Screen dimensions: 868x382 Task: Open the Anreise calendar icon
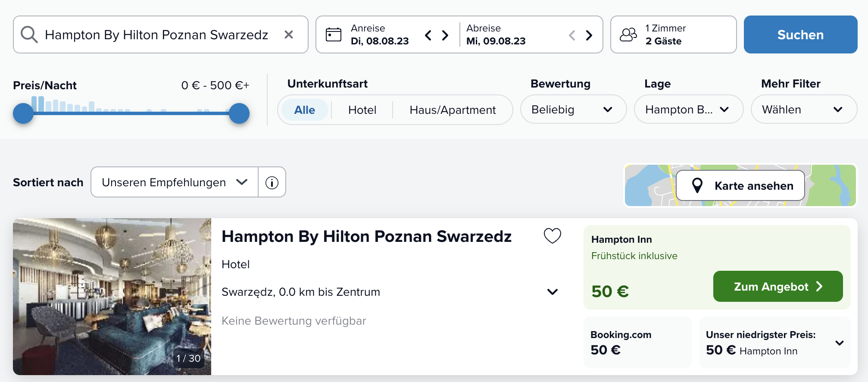click(x=333, y=34)
